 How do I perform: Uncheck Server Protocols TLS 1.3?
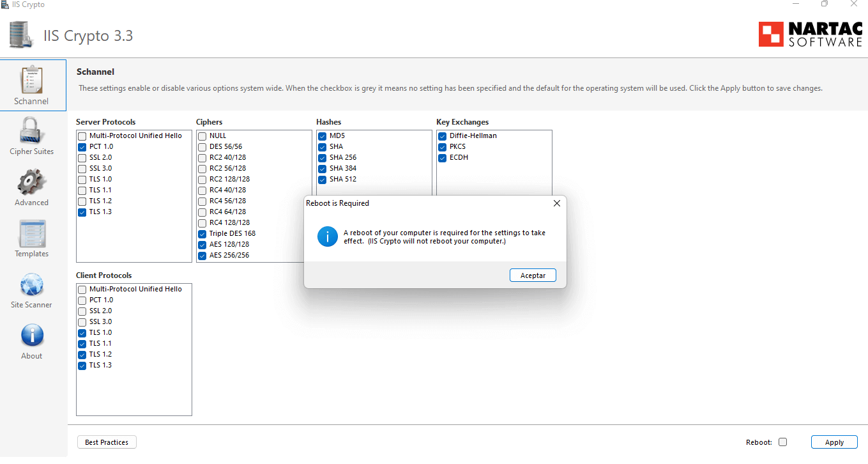(x=82, y=212)
